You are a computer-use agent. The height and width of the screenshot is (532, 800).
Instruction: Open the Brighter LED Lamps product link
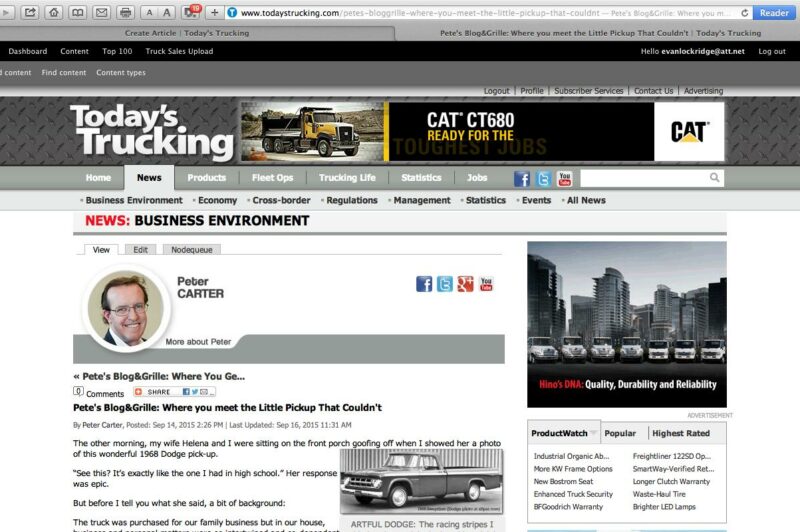tap(664, 507)
